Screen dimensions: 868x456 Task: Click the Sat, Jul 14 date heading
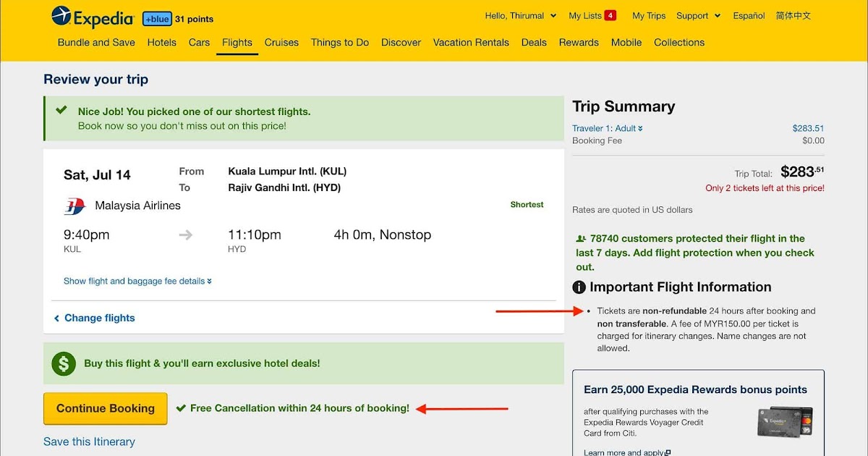click(x=97, y=174)
